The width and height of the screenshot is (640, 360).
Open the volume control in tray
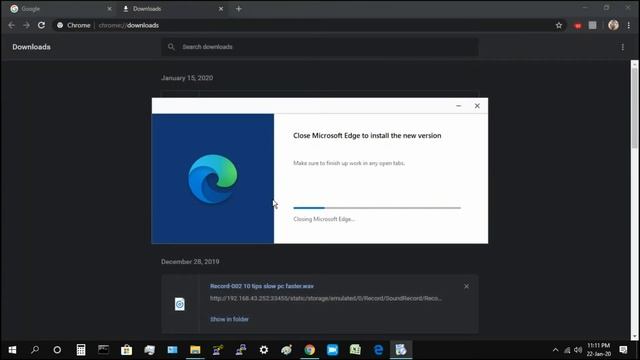click(x=578, y=350)
